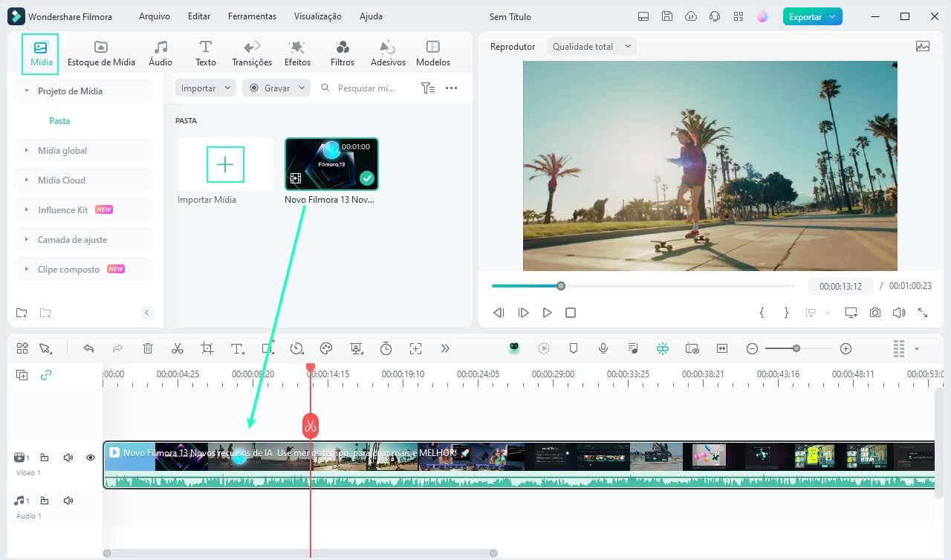Adjust player volume icon
The height and width of the screenshot is (560, 951).
899,313
